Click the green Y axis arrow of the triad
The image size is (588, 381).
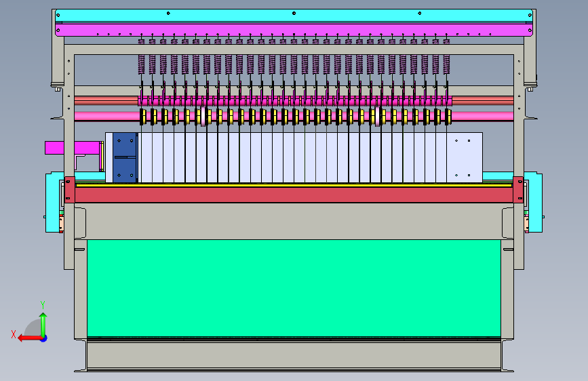click(x=43, y=324)
